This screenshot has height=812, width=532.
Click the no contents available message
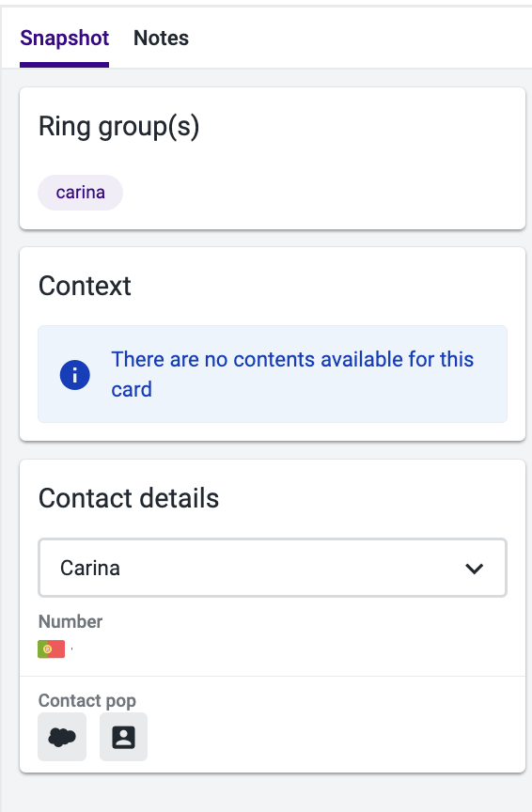[292, 374]
